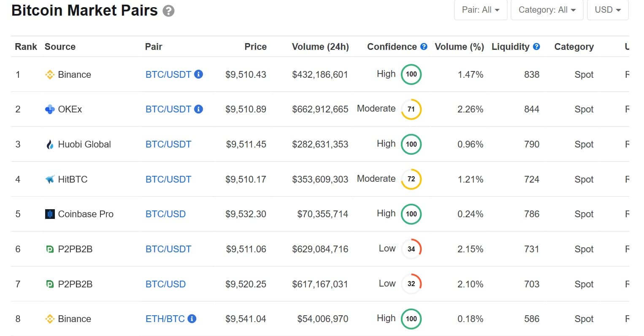Viewport: 644px width, 336px height.
Task: Click the volume $662,912,665
Action: 320,109
